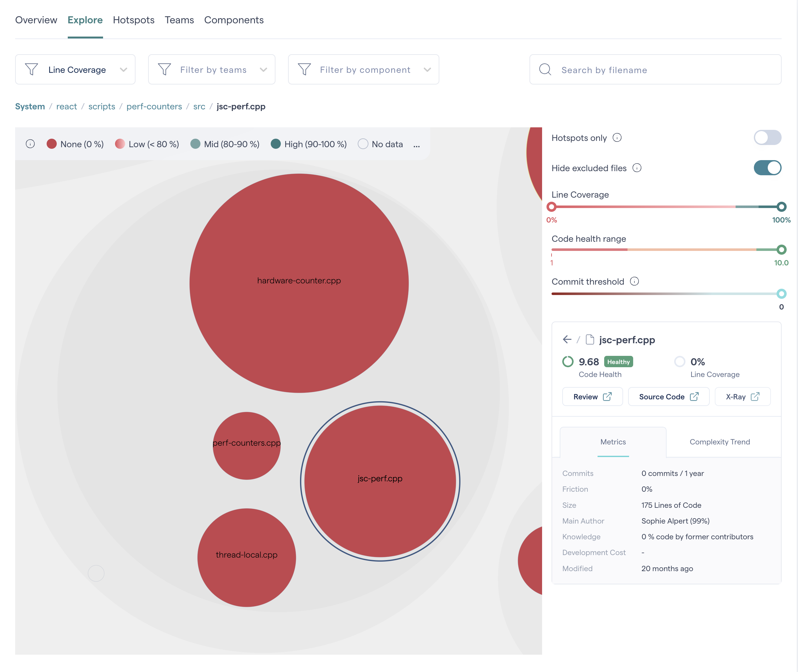Expand the Filter by teams dropdown
This screenshot has width=798, height=672.
pyautogui.click(x=212, y=70)
